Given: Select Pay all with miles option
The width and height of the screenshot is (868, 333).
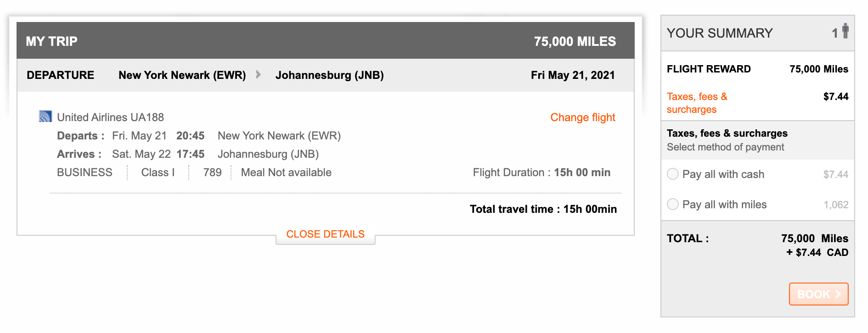Looking at the screenshot, I should 673,204.
